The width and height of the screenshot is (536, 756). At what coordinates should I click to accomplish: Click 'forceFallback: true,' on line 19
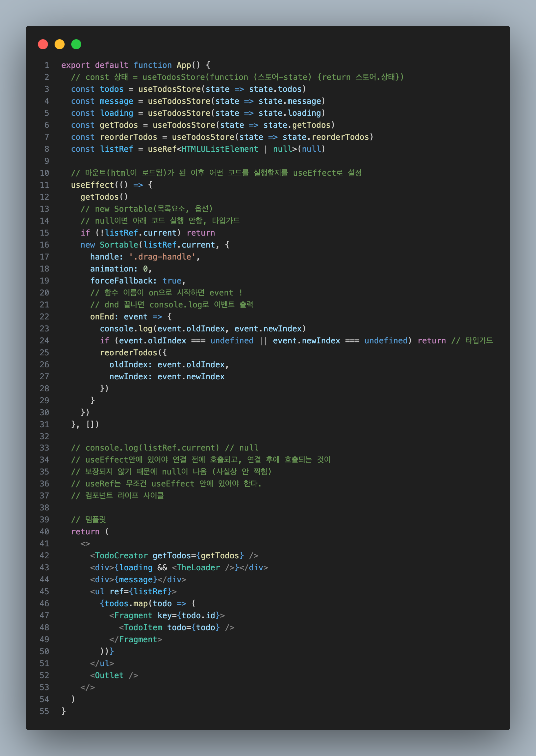point(138,281)
